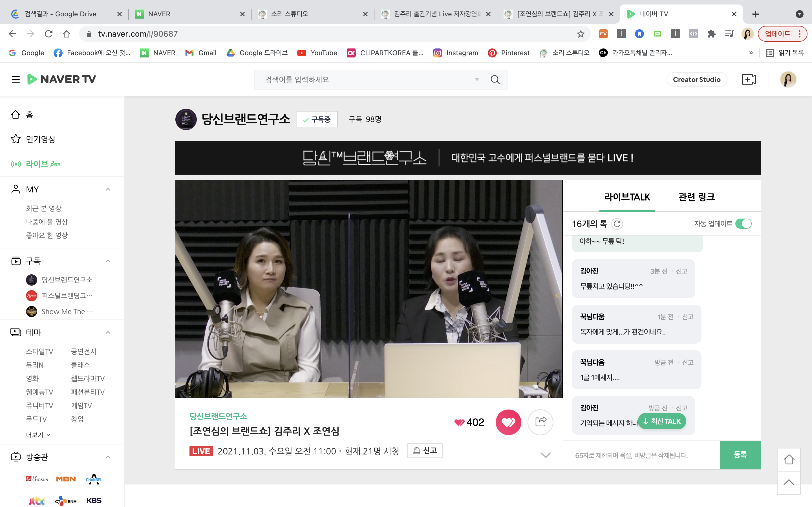Click the share icon beside video title

click(x=540, y=422)
